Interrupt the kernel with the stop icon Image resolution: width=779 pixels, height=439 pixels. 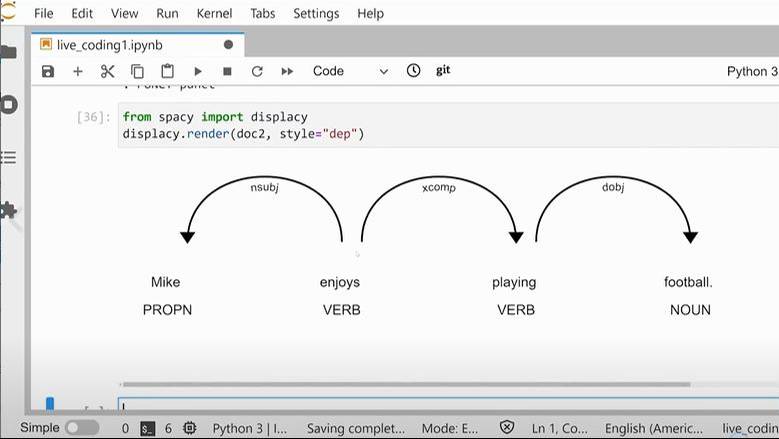[228, 72]
